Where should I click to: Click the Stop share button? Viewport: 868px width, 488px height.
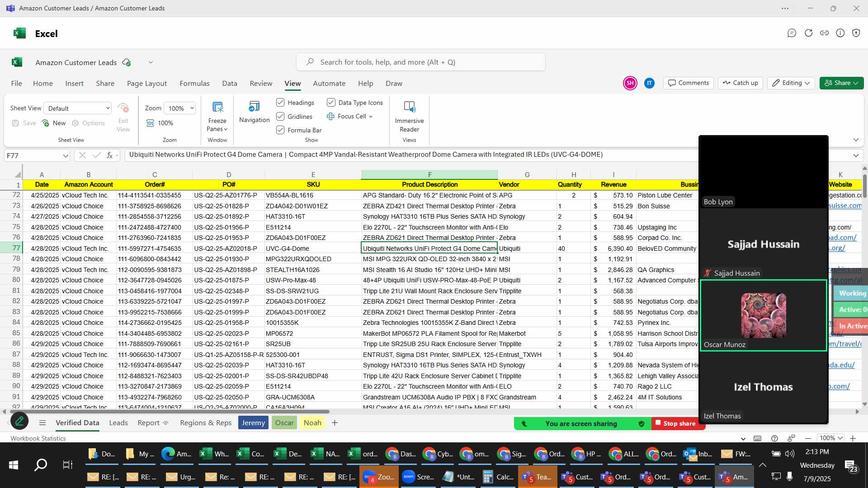pos(676,423)
